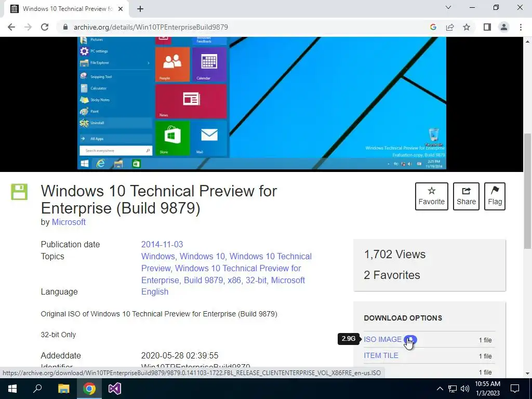Open the ITEM TILE download option
The width and height of the screenshot is (532, 399).
(381, 355)
